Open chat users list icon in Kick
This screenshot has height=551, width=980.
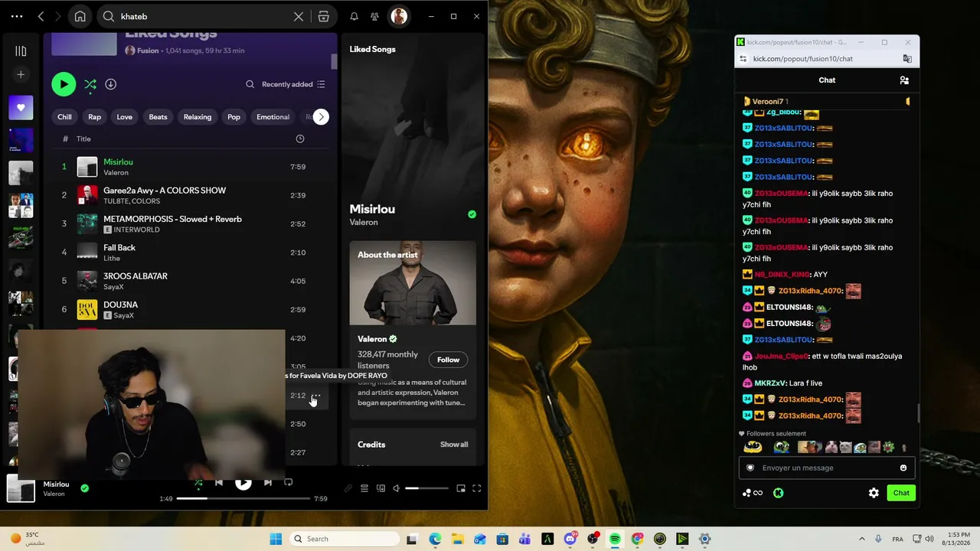pos(904,80)
